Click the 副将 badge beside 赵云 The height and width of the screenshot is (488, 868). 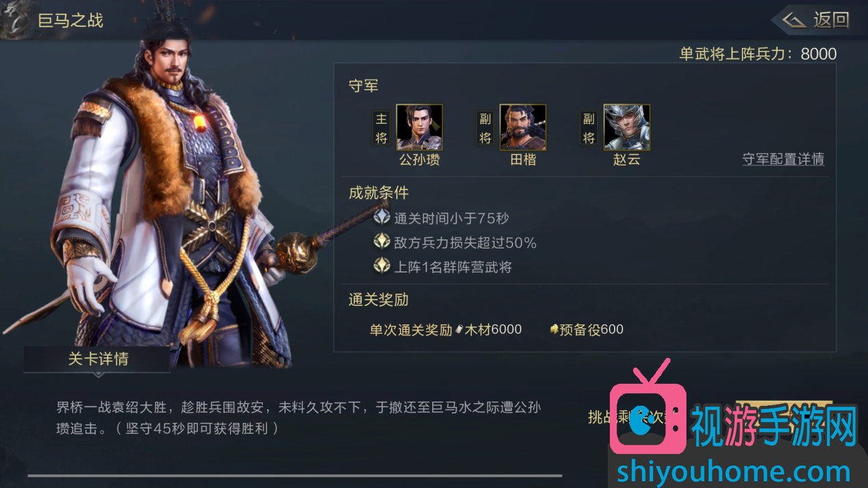coord(588,128)
